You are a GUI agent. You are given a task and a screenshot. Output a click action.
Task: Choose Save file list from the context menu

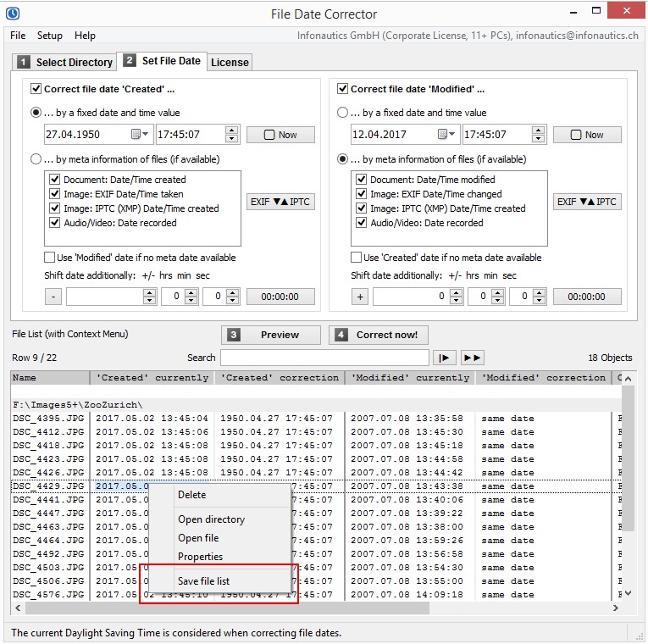point(219,580)
